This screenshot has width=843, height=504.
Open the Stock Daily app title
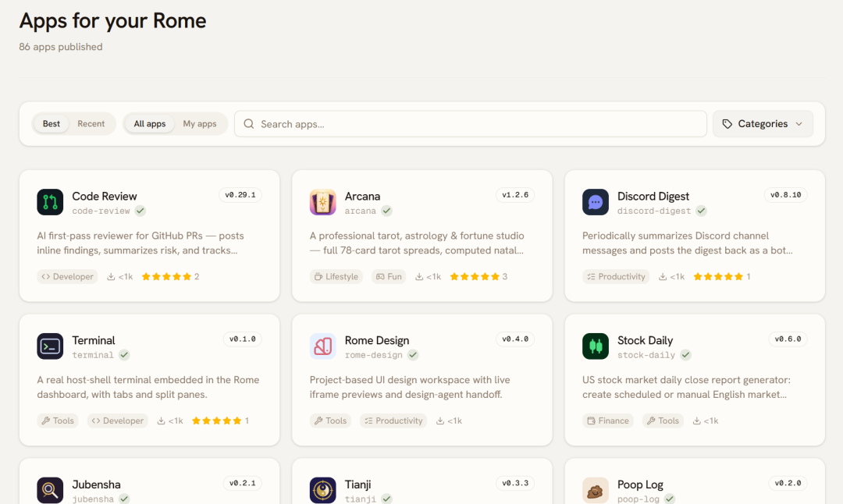(x=646, y=340)
